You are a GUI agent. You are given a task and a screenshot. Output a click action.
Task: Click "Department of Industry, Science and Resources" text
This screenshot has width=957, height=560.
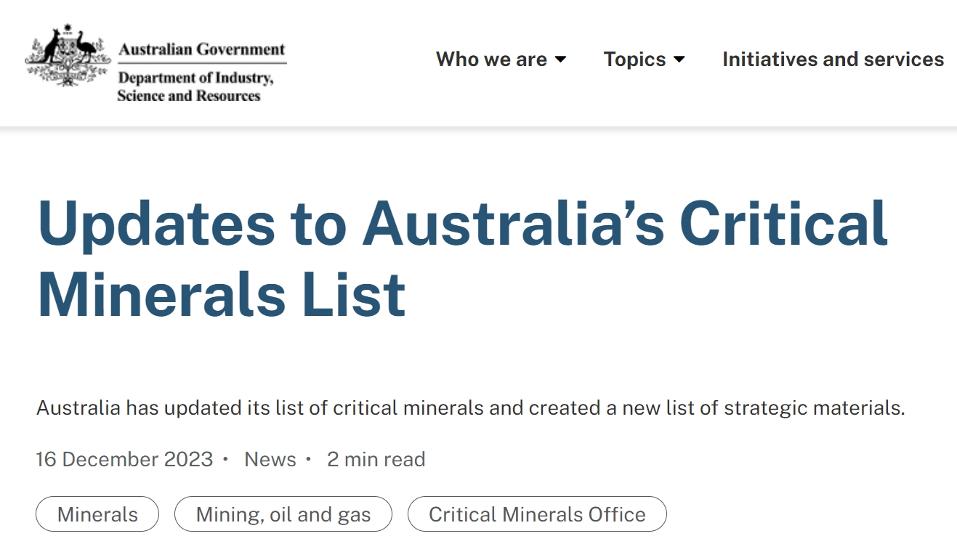click(195, 86)
